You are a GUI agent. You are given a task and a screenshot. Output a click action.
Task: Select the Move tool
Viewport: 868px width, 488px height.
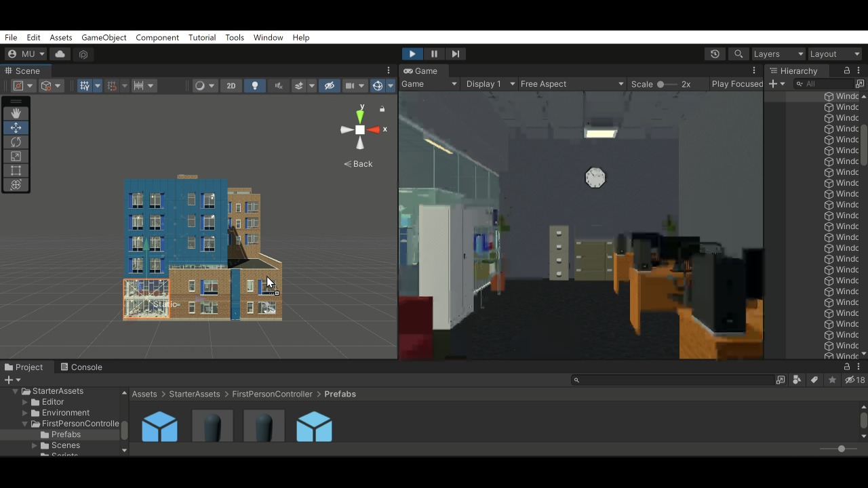(x=16, y=127)
